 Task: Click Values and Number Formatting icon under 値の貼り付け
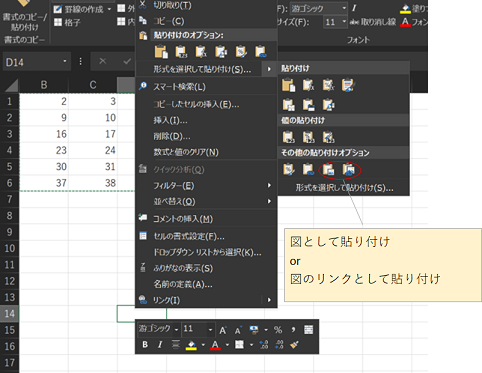click(308, 137)
